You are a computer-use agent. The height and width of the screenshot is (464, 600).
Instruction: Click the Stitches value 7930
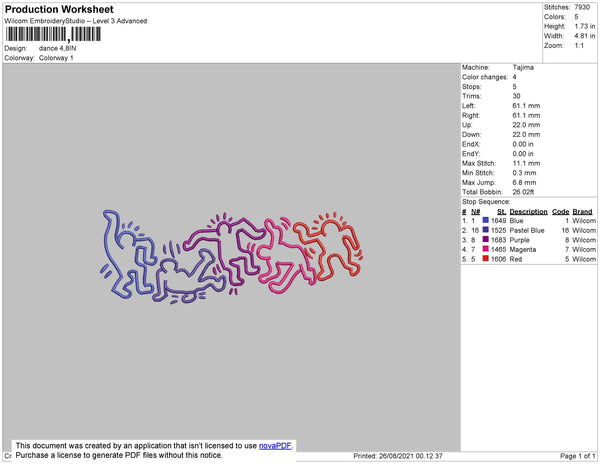582,7
